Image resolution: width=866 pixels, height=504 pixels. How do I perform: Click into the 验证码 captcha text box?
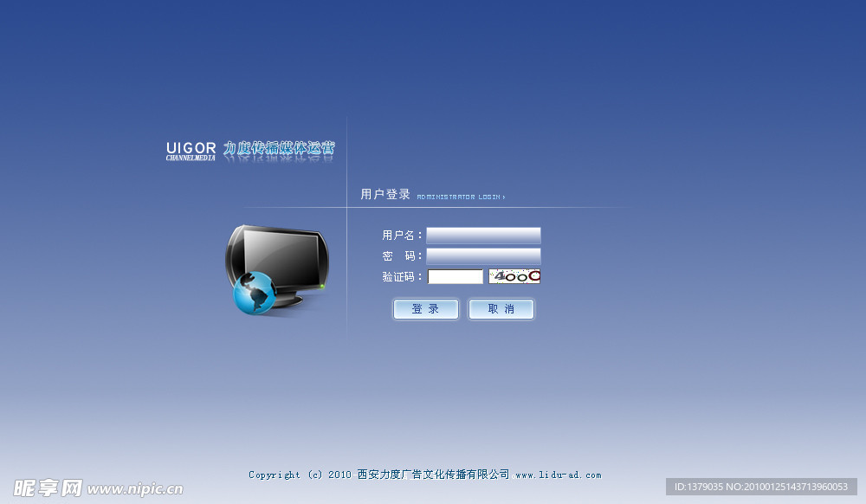(456, 277)
